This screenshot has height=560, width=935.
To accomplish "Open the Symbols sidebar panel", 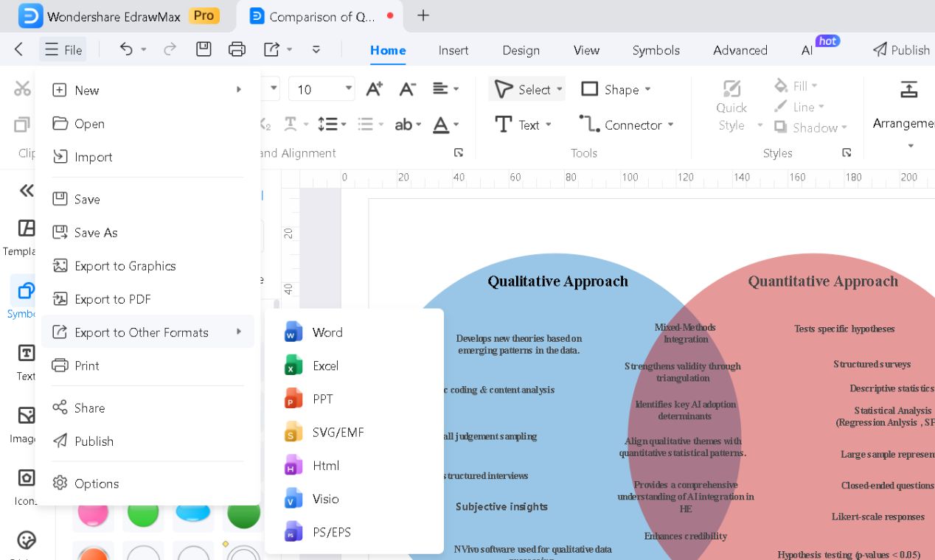I will pyautogui.click(x=23, y=298).
